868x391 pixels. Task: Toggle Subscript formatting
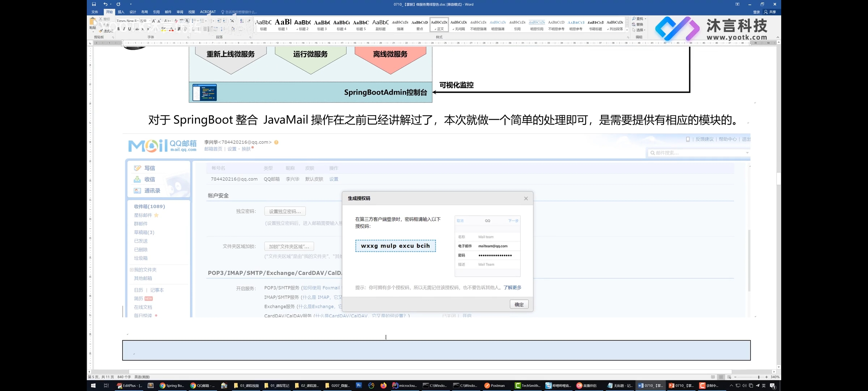pos(142,29)
